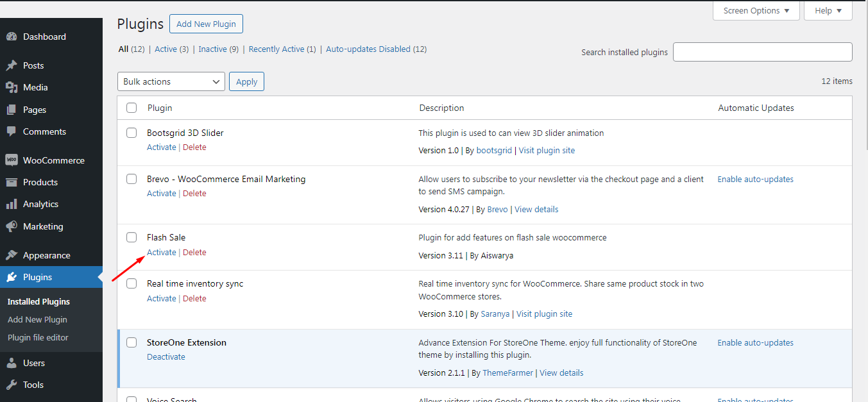Click the Products box icon
868x402 pixels.
click(x=12, y=182)
